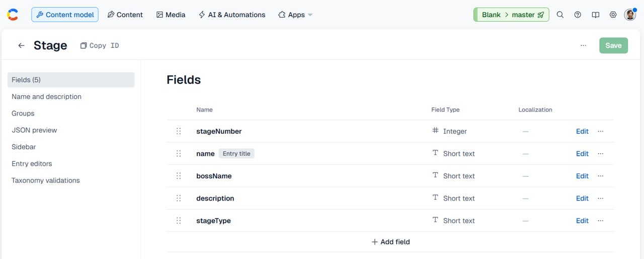
Task: Click the Entry title badge
Action: click(x=236, y=154)
